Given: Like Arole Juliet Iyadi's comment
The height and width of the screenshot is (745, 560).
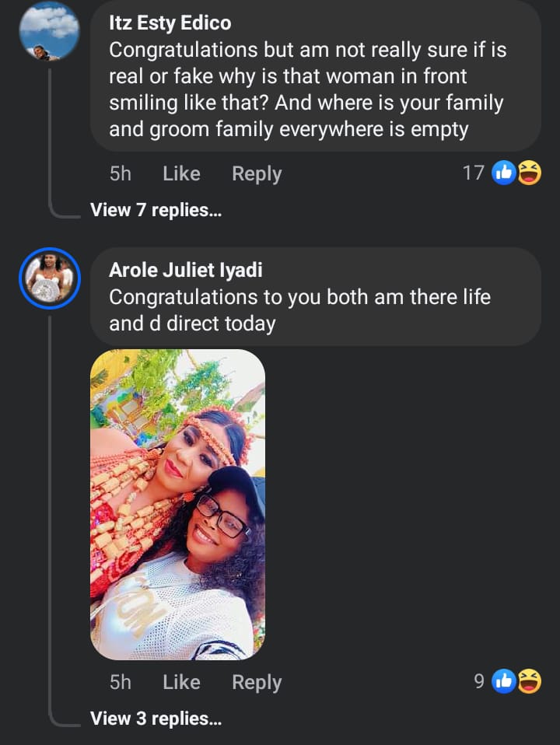Looking at the screenshot, I should point(181,682).
